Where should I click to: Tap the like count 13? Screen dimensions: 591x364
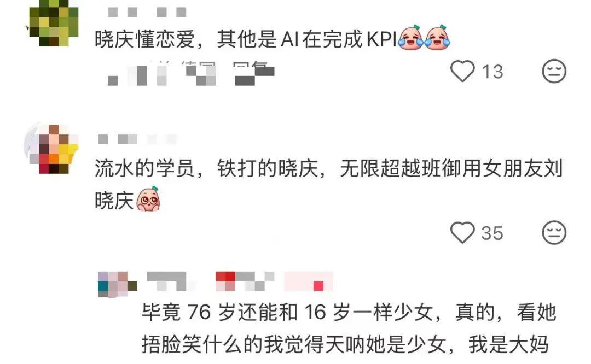point(493,72)
